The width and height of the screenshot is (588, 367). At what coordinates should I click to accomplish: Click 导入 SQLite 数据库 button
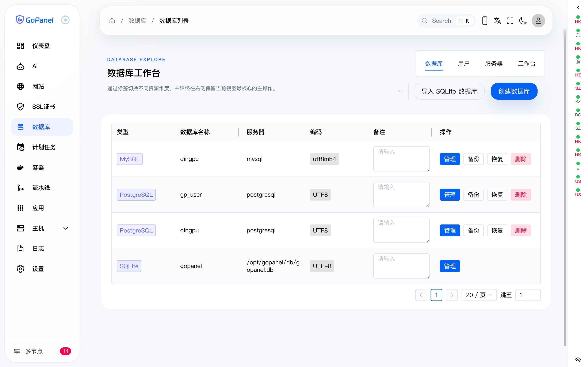449,91
